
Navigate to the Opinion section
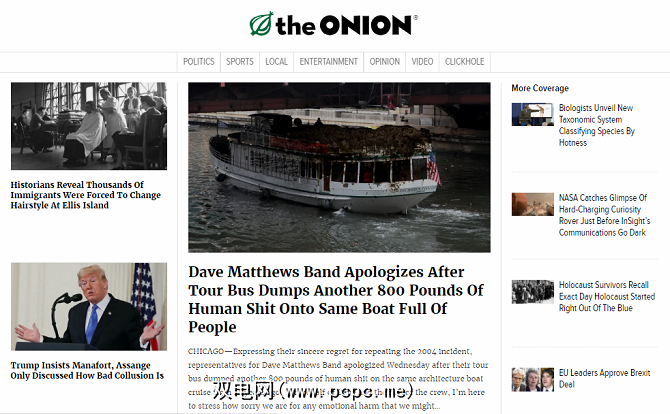pyautogui.click(x=385, y=62)
